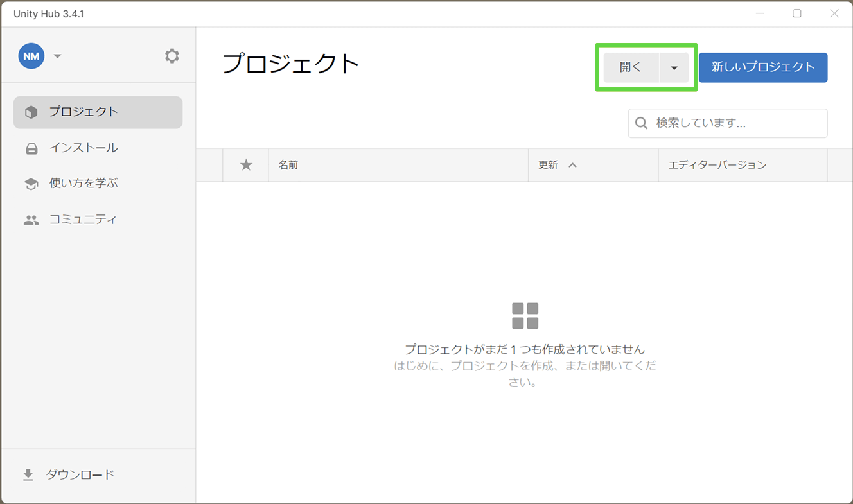Sort projects by 名前 column
Screen dimensions: 853x504
(398, 165)
